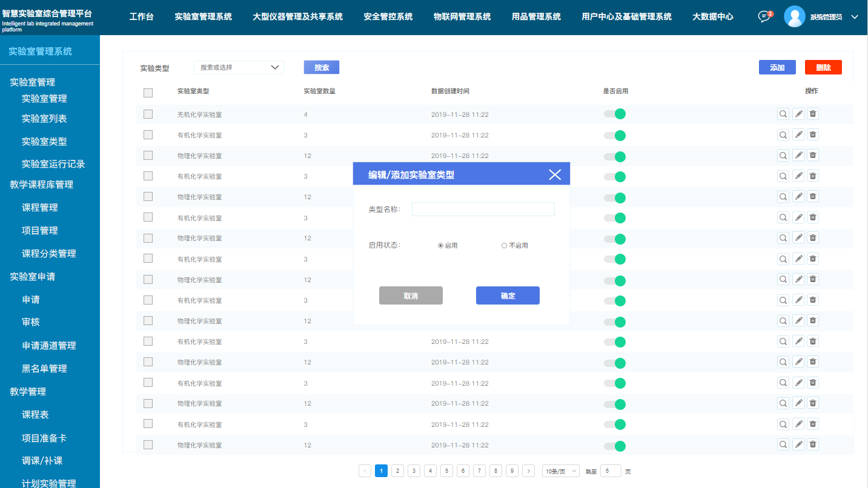Click the 搜索 button
The width and height of the screenshot is (868, 488).
(x=322, y=67)
